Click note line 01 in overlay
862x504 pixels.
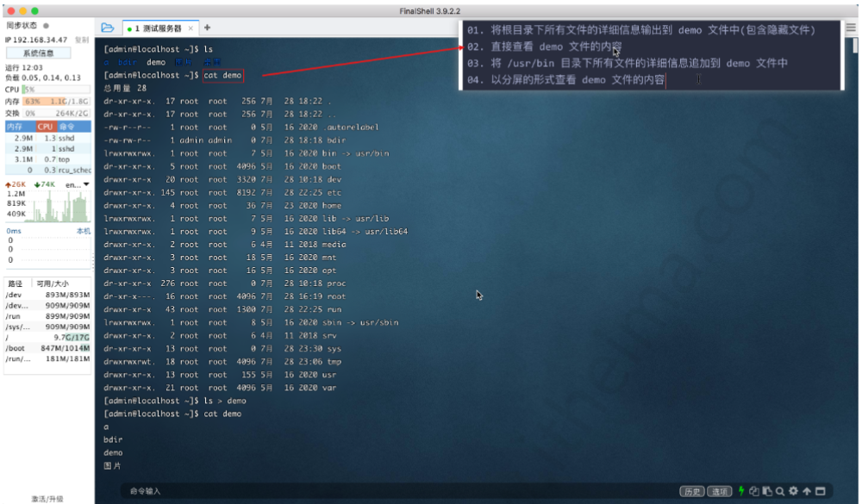point(641,30)
